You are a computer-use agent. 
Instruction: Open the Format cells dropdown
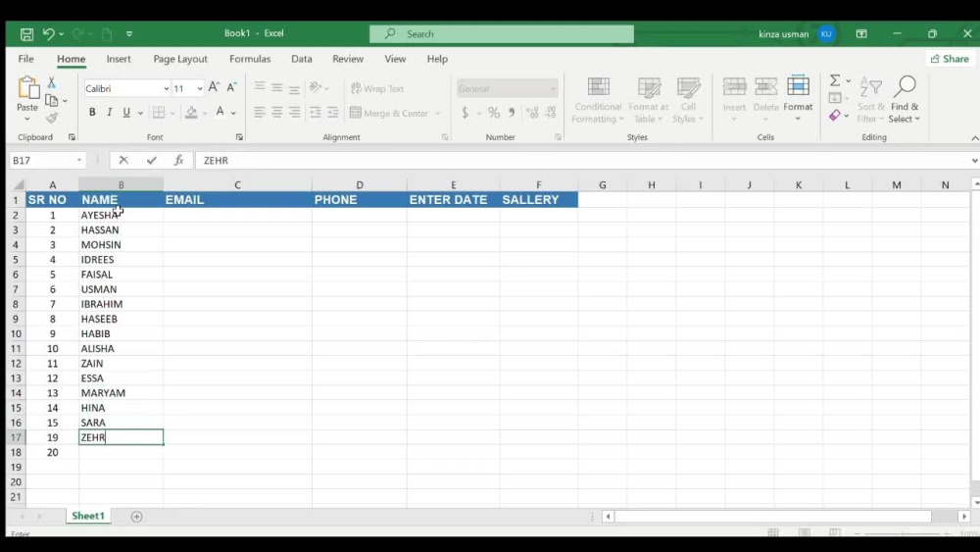pos(798,99)
